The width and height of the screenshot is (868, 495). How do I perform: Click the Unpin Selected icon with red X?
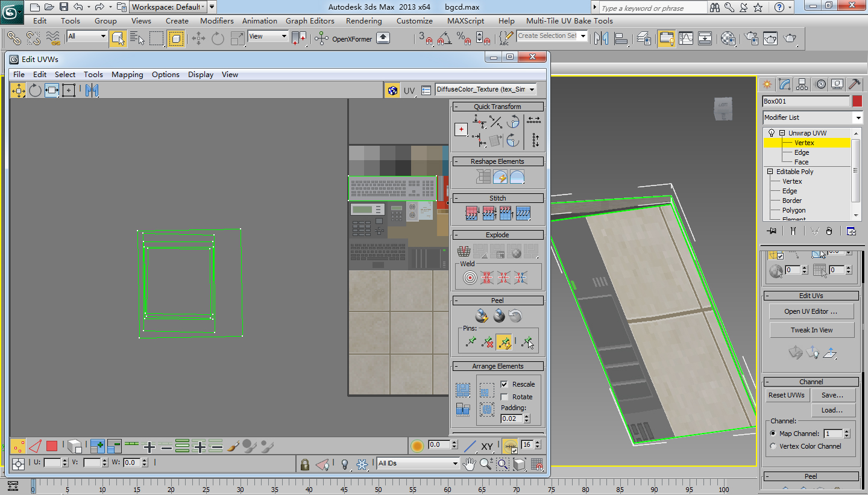click(x=487, y=343)
